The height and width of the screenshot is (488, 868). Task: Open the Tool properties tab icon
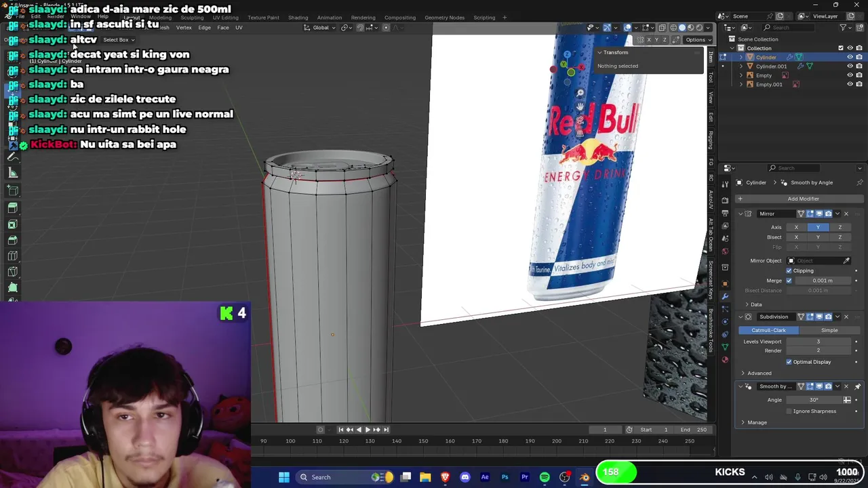pyautogui.click(x=725, y=184)
